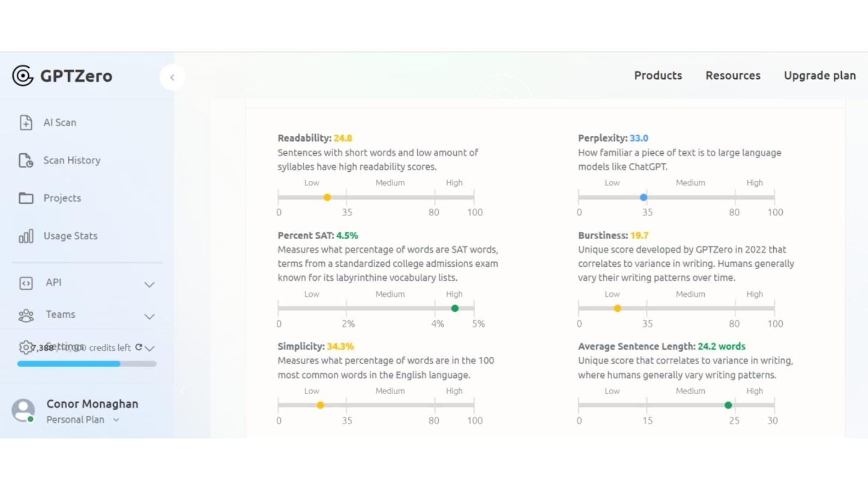Collapse the sidebar with the chevron button
Image resolution: width=868 pixels, height=489 pixels.
coord(172,77)
